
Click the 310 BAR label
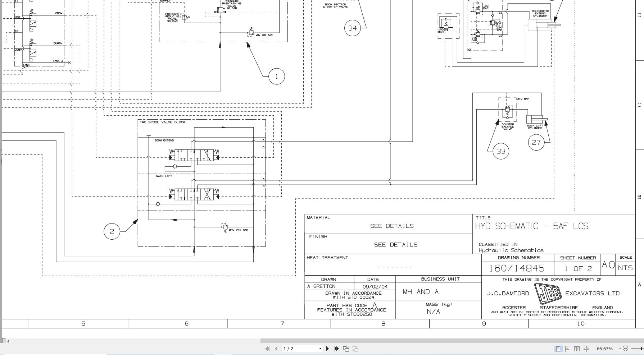point(523,99)
